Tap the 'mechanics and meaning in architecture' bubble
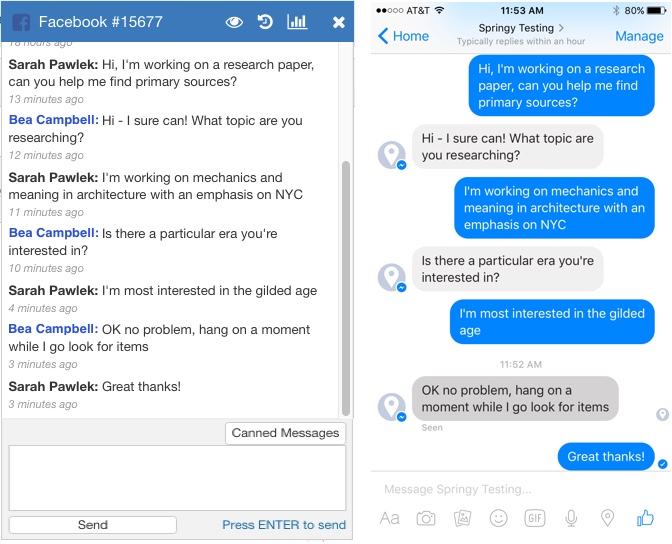The height and width of the screenshot is (544, 672). (x=554, y=208)
